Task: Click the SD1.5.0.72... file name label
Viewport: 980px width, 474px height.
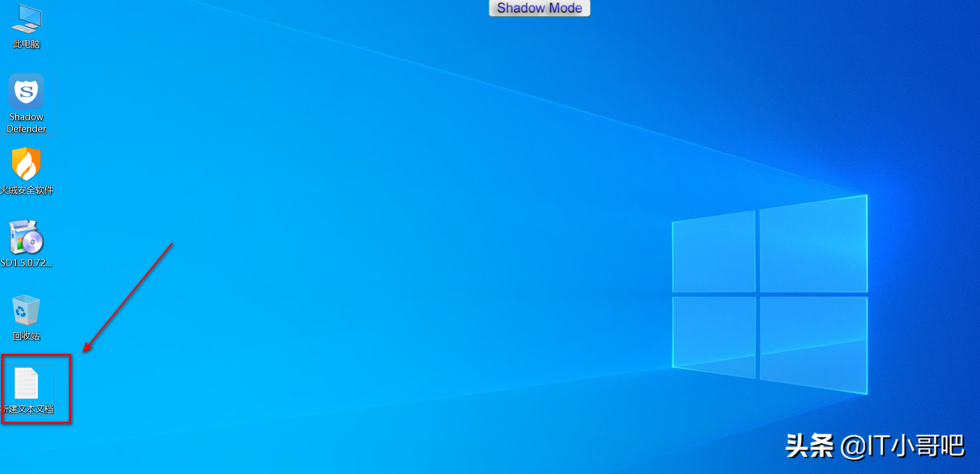Action: [26, 263]
